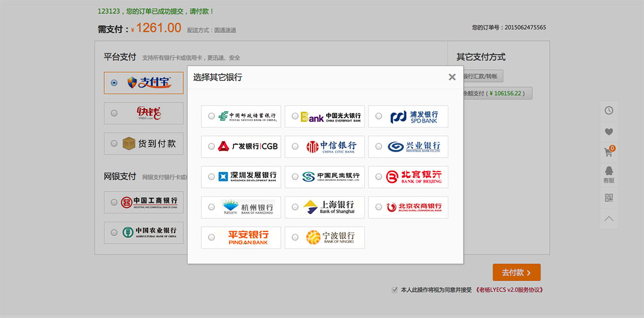This screenshot has height=318, width=644.
Task: Click the 北京银行 logo
Action: 414,177
